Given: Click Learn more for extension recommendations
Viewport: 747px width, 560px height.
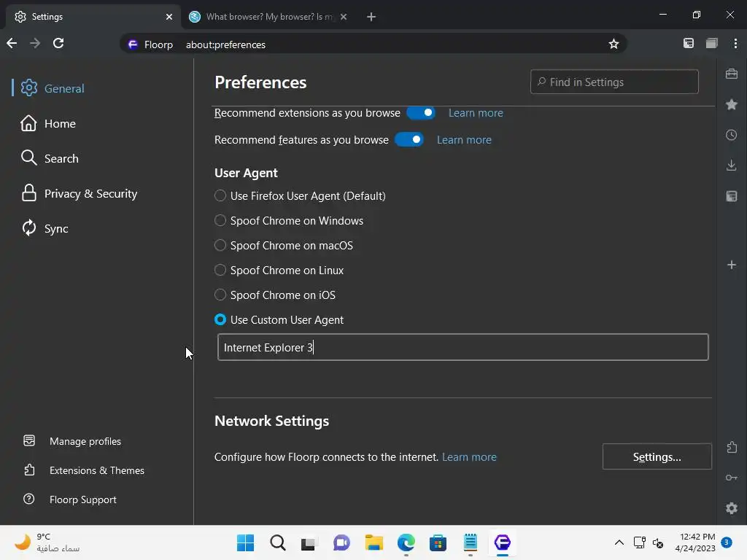Looking at the screenshot, I should click(x=476, y=113).
